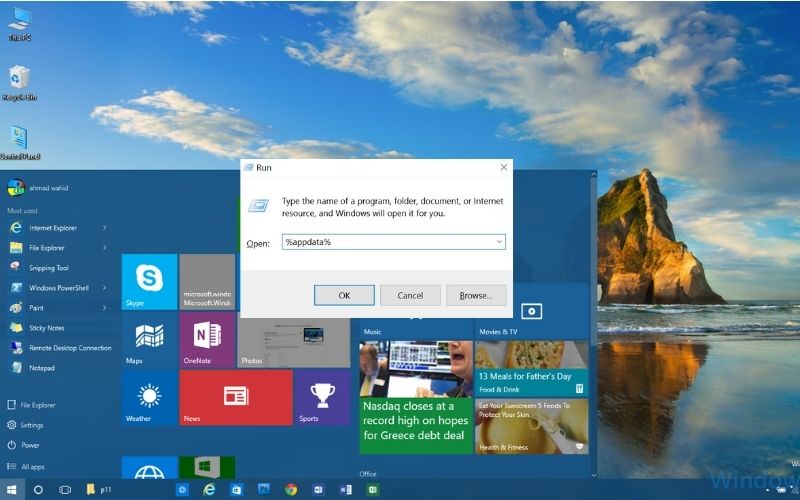Screen dimensions: 800x500
Task: Click the Start menu scrollbar up arrow
Action: 593,174
